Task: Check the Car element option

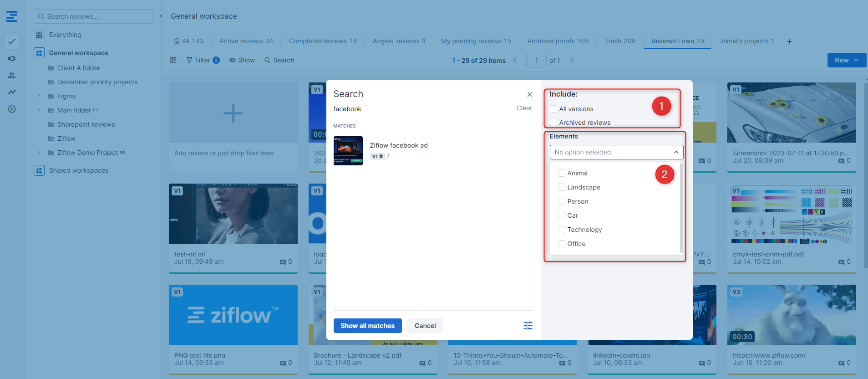Action: 562,215
